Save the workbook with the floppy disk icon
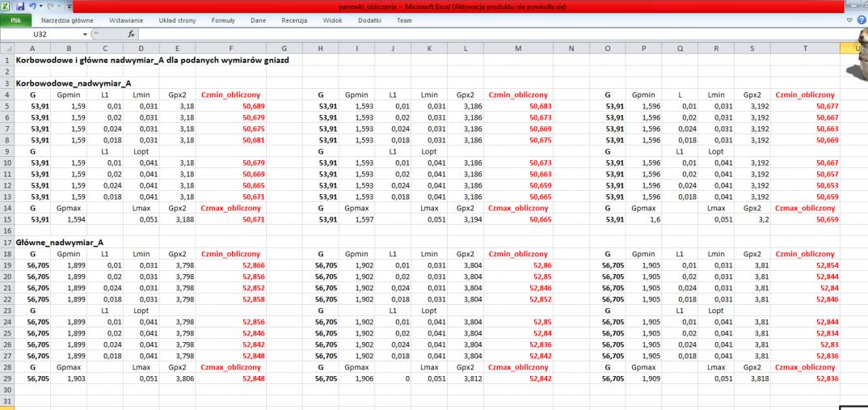Image resolution: width=868 pixels, height=410 pixels. (20, 6)
